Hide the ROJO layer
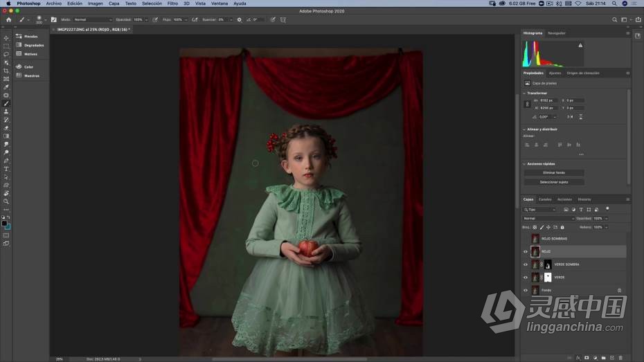 pos(526,251)
